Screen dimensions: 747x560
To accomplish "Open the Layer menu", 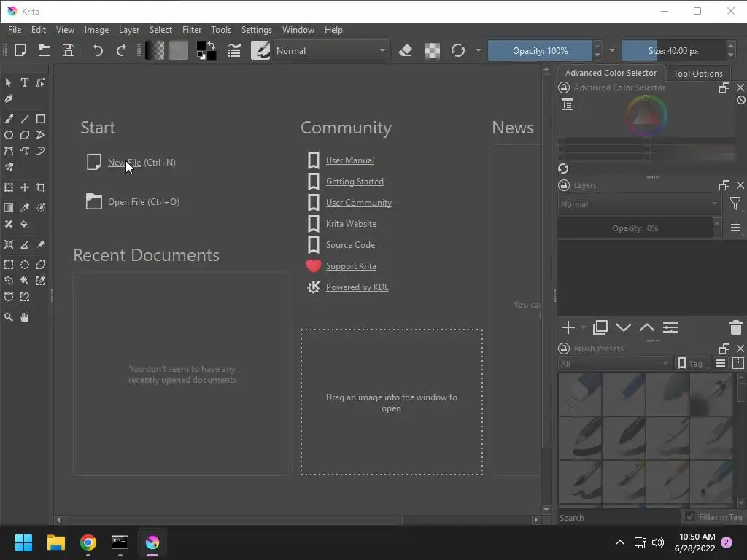I will [x=128, y=30].
